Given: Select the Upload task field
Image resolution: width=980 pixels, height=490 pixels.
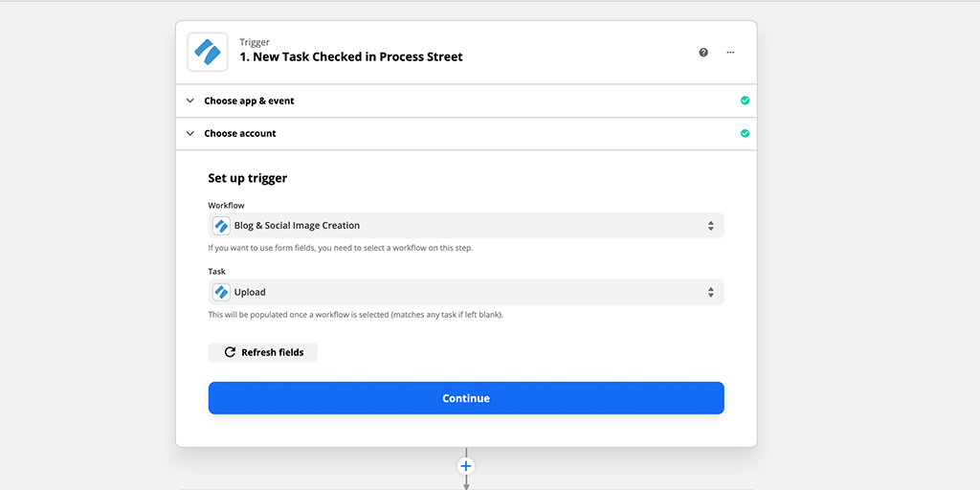Looking at the screenshot, I should 466,292.
